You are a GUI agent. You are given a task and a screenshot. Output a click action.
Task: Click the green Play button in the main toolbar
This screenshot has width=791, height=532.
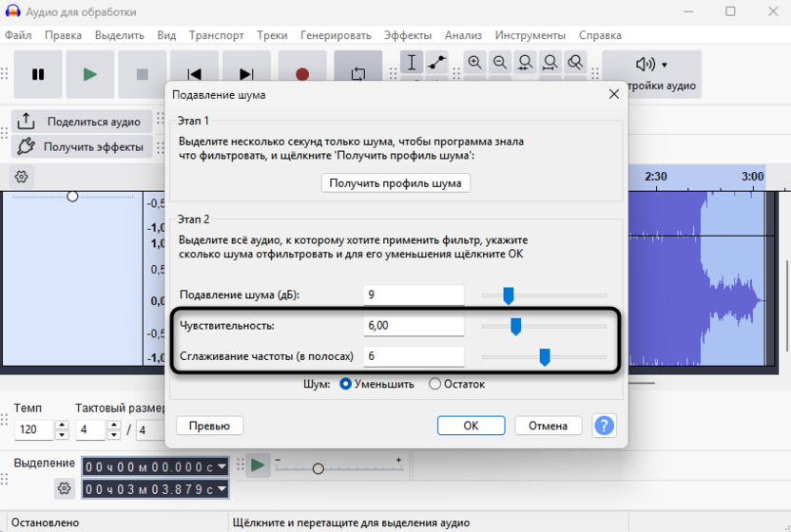90,74
